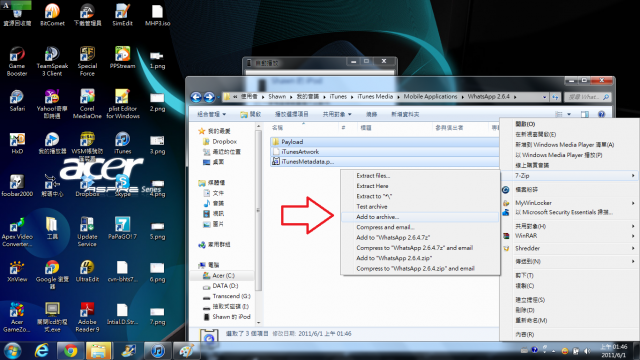Click 'WhatsApp 2.6.4' breadcrumb segment
The width and height of the screenshot is (640, 360).
(489, 97)
